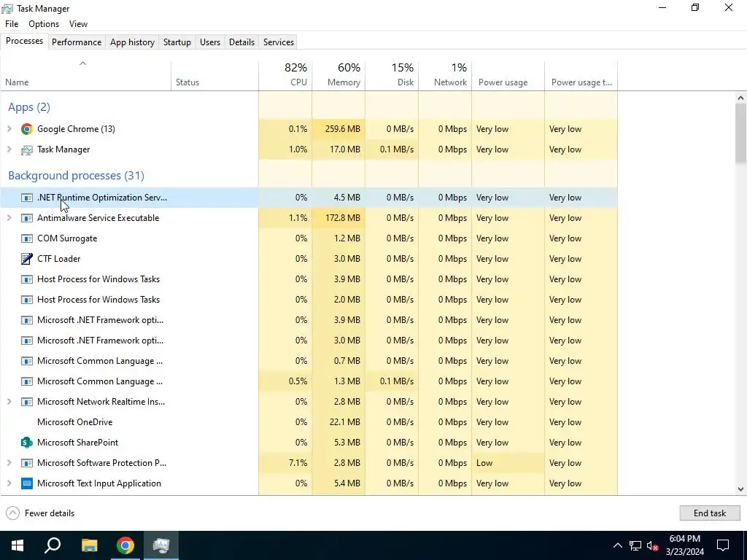Screen dimensions: 747x560
Task: Switch to the Services tab
Action: click(x=279, y=42)
